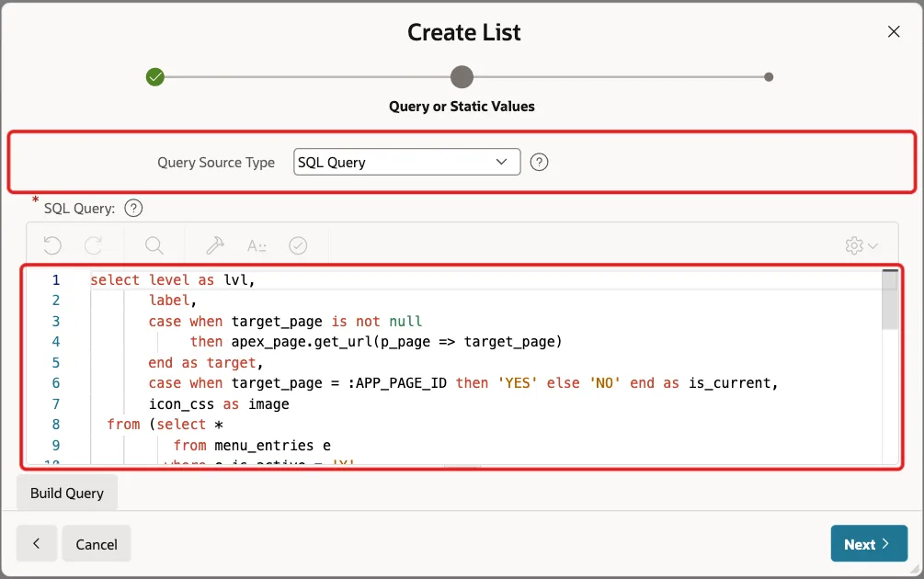Click the apex_page.get_url code line
Image resolution: width=924 pixels, height=579 pixels.
376,342
